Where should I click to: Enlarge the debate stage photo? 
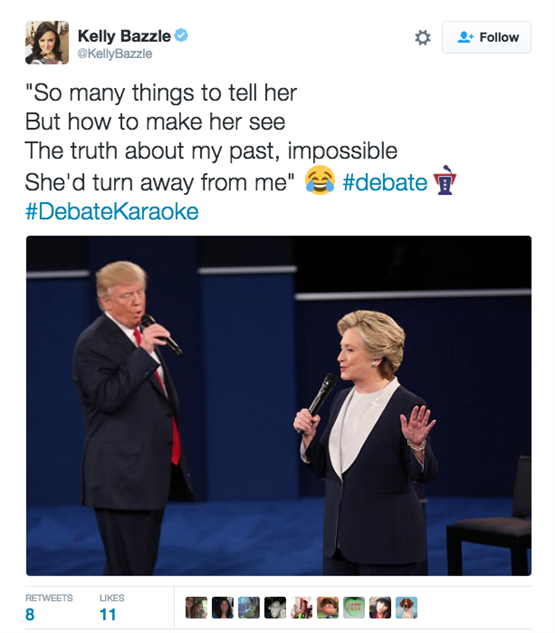(279, 405)
